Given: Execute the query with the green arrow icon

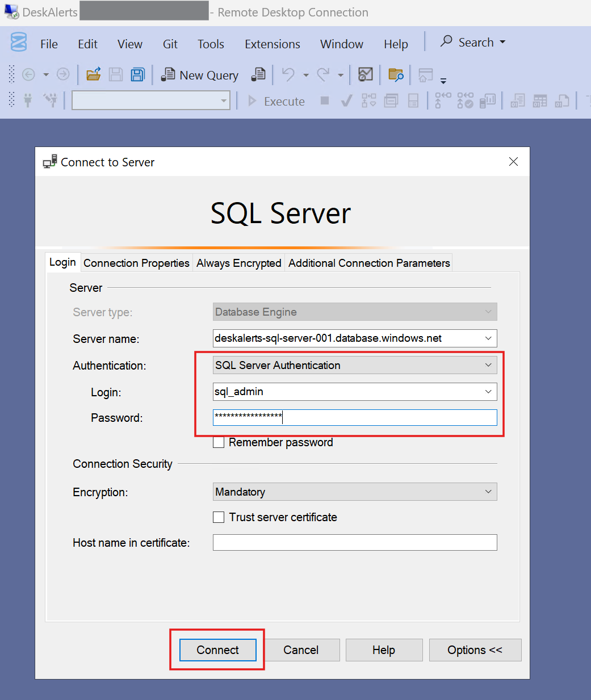Looking at the screenshot, I should coord(252,100).
